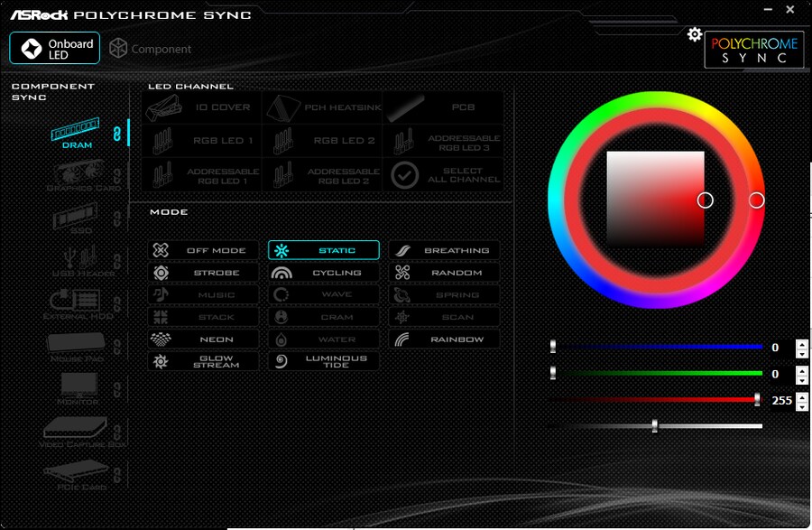The height and width of the screenshot is (530, 812).
Task: Open the settings gear icon
Action: [694, 33]
